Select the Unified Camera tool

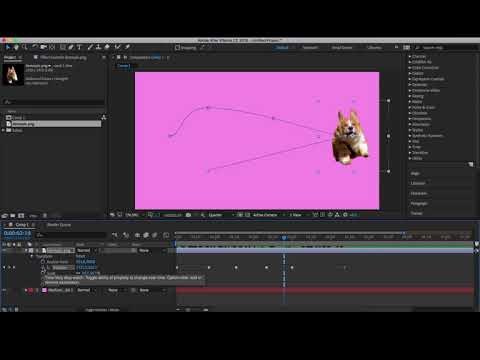(x=43, y=47)
